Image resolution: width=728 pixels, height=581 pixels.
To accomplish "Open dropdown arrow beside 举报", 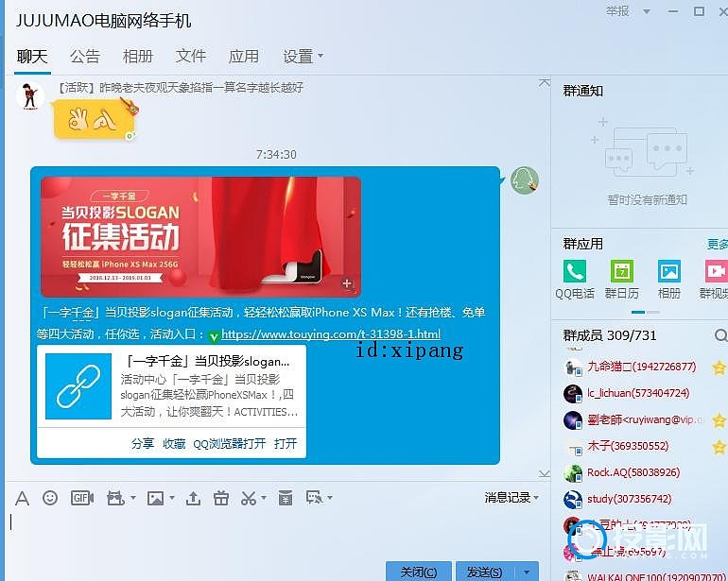I will 647,12.
